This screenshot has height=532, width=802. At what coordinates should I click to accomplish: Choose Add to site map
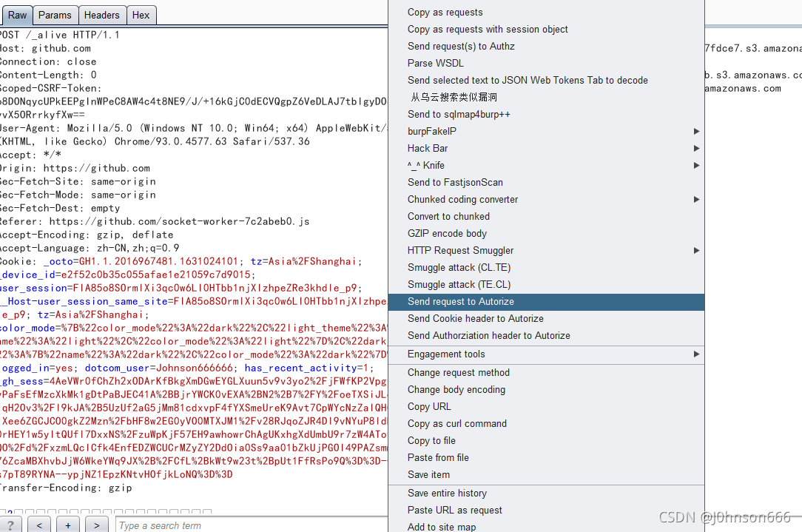(x=546, y=526)
